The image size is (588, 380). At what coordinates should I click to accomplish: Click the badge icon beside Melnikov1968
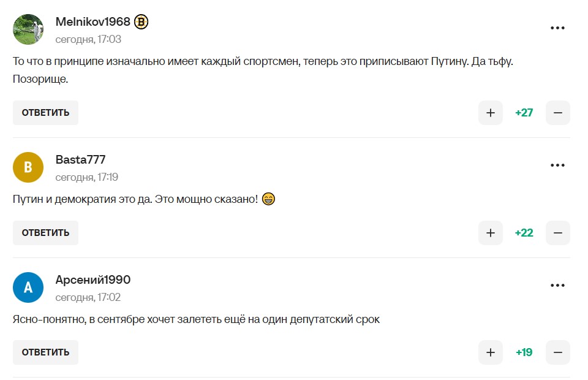(x=141, y=22)
